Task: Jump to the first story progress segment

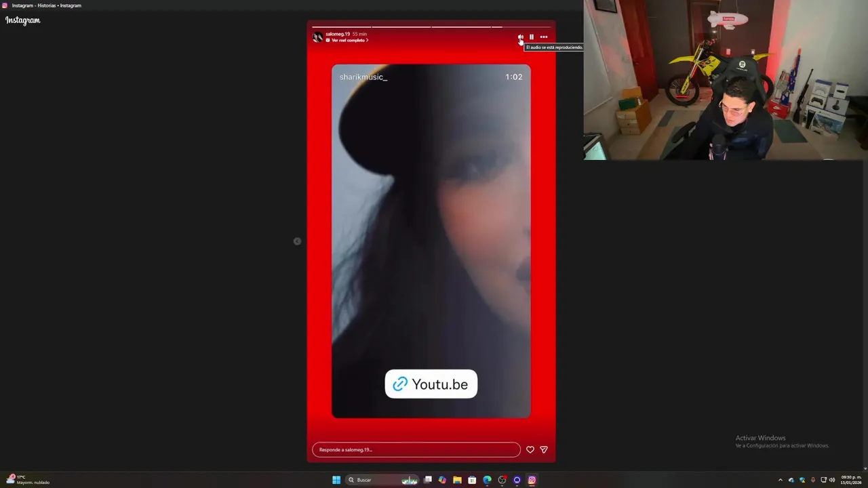Action: pyautogui.click(x=341, y=27)
